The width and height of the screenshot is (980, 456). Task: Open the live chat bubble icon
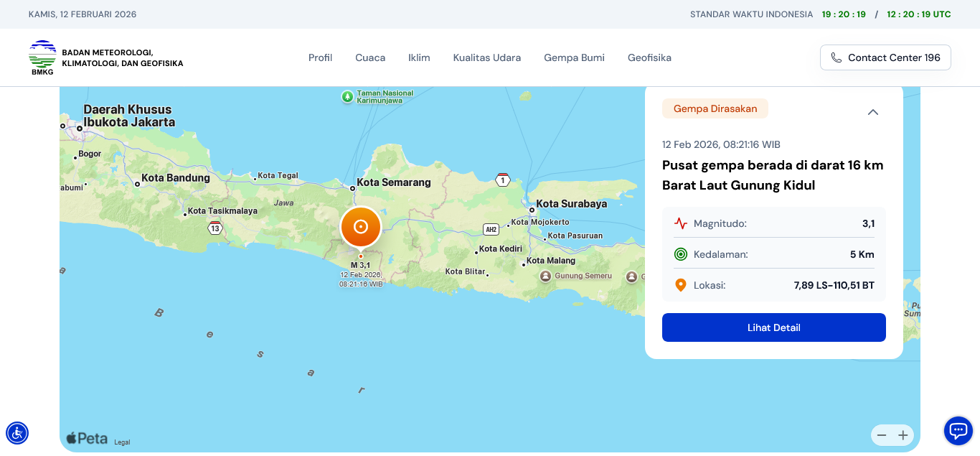(958, 431)
